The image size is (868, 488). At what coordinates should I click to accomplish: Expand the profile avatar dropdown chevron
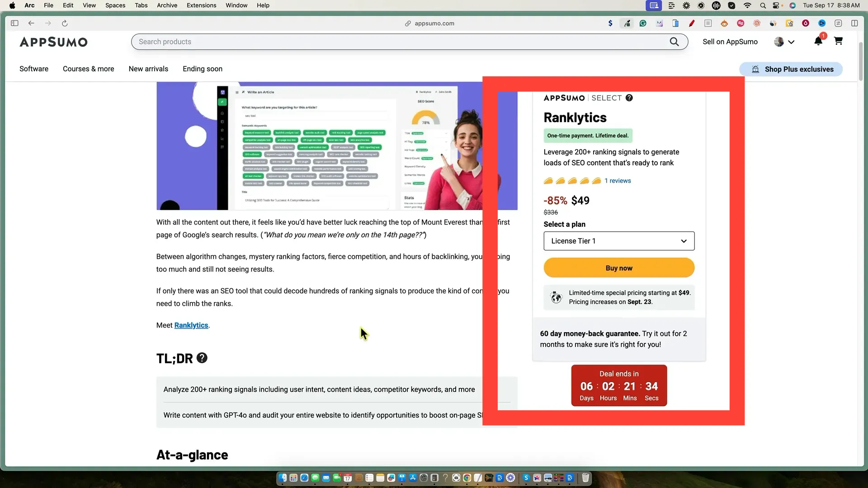click(791, 42)
